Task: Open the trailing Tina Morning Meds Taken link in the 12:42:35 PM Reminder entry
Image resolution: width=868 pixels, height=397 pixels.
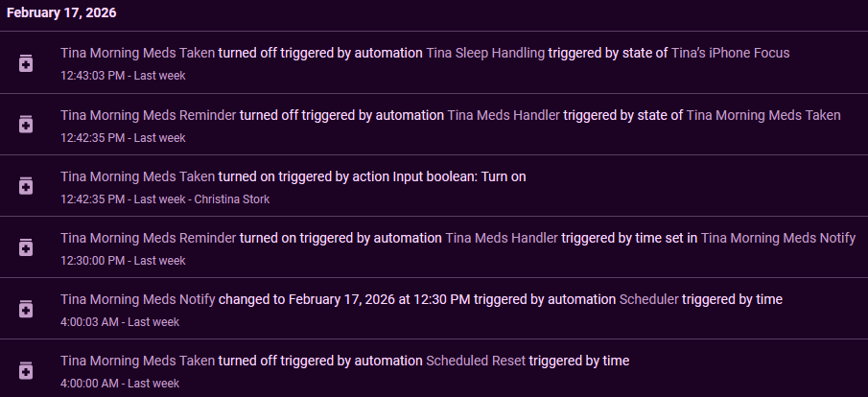Action: (x=763, y=115)
